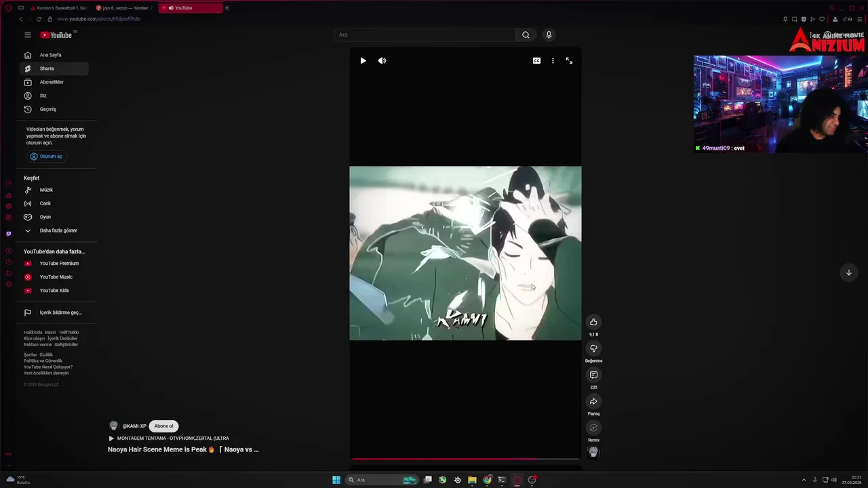Start voice search with microphone
This screenshot has width=868, height=488.
coord(549,35)
